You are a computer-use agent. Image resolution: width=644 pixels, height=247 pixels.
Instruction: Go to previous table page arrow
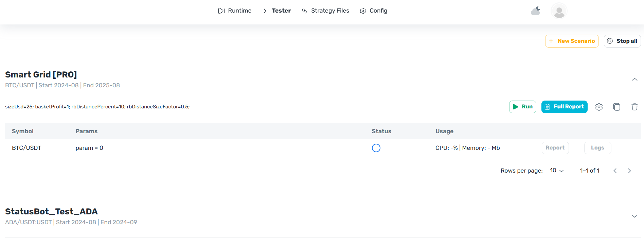pyautogui.click(x=615, y=171)
